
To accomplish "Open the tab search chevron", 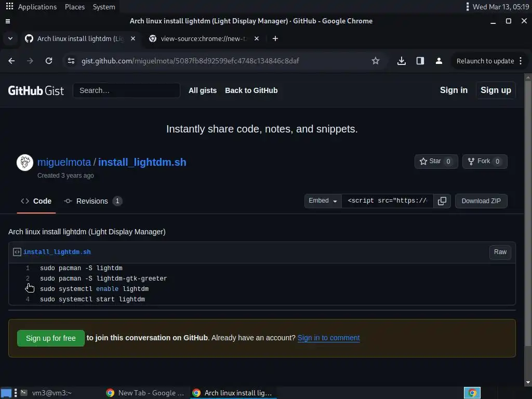I will (x=10, y=38).
